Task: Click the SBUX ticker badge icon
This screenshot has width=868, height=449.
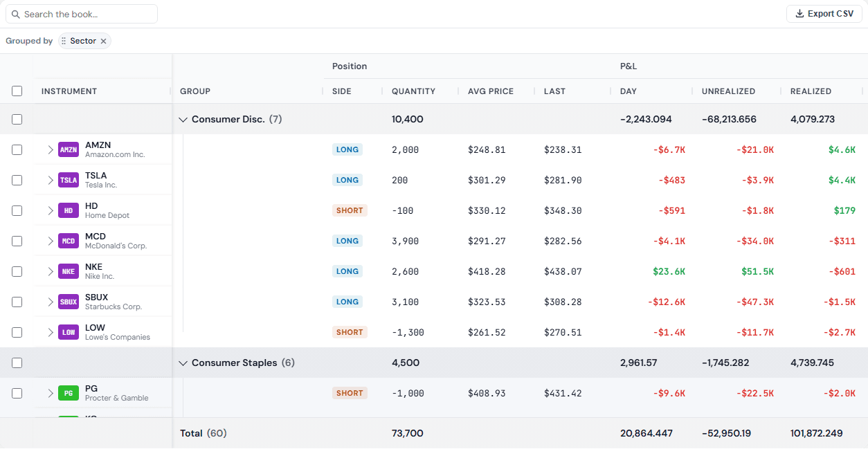Action: [x=69, y=302]
